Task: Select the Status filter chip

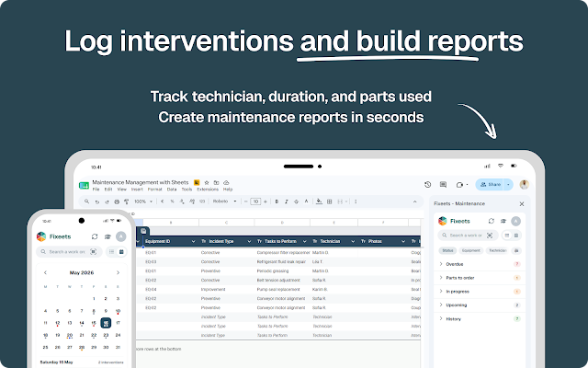Action: tap(447, 250)
